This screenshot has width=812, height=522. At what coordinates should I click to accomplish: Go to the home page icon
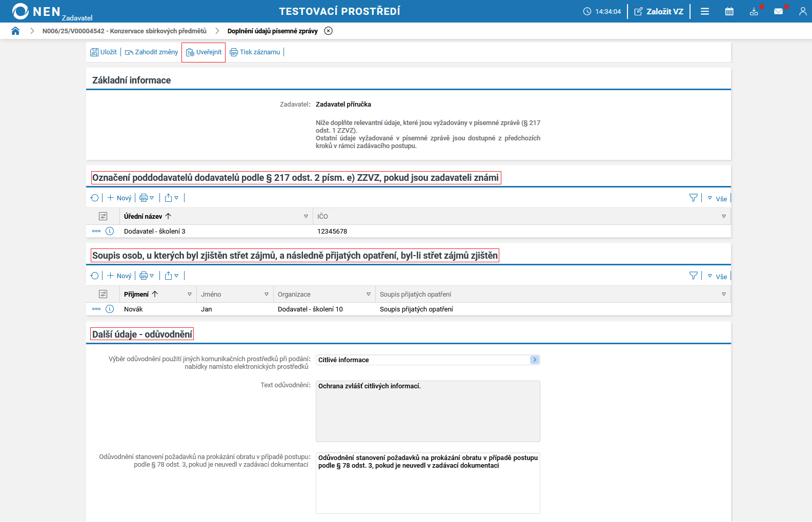coord(15,31)
